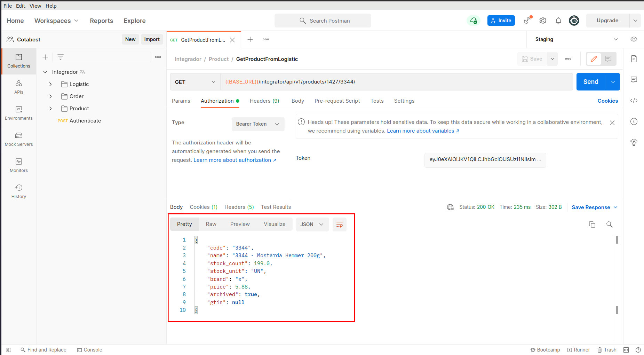Open the user avatar menu
Viewport: 644px width, 355px height.
coord(574,21)
